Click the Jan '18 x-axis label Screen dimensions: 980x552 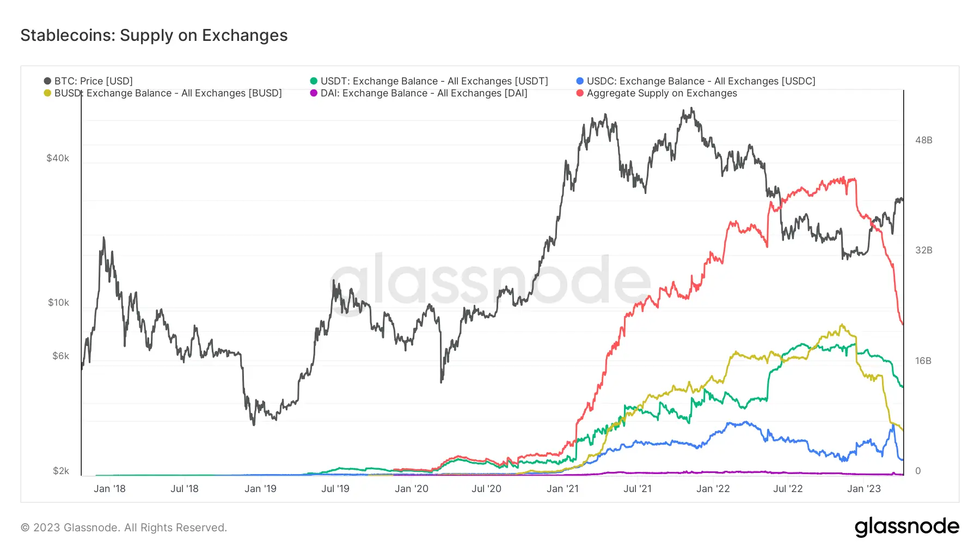pyautogui.click(x=109, y=489)
